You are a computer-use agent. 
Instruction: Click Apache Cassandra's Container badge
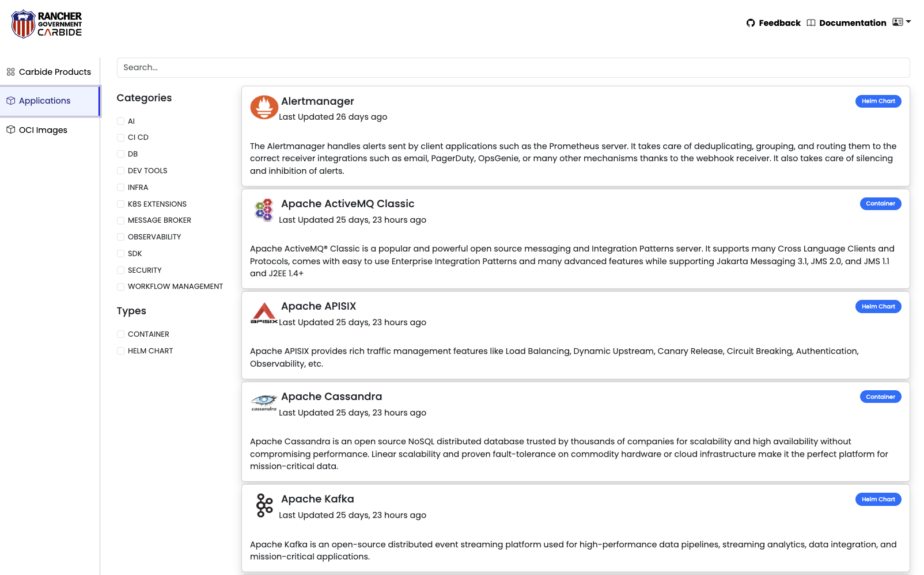coord(880,397)
